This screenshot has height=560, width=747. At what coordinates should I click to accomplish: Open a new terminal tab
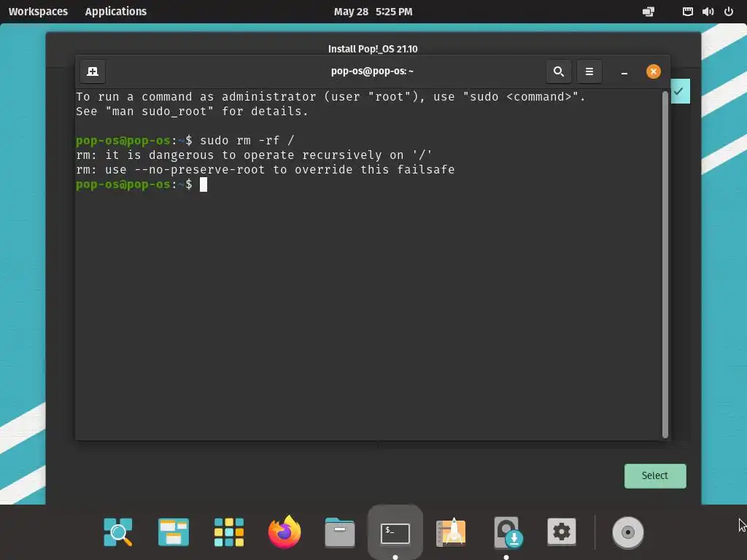coord(93,71)
